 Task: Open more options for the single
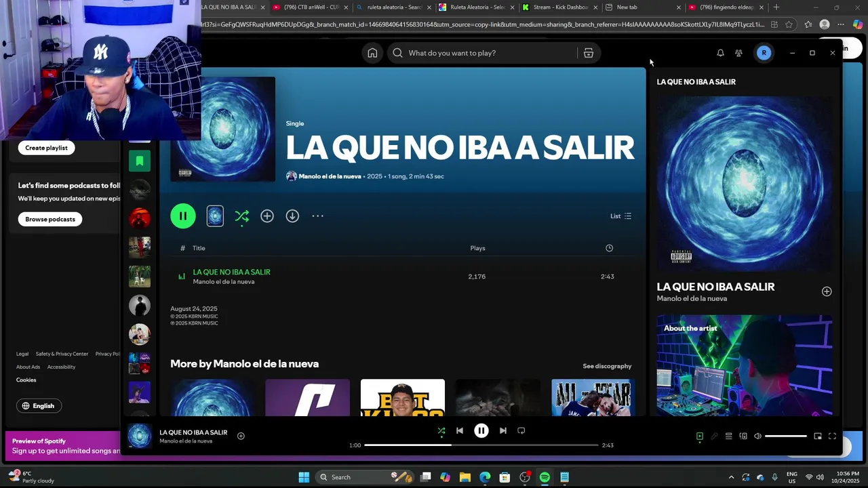(x=317, y=216)
